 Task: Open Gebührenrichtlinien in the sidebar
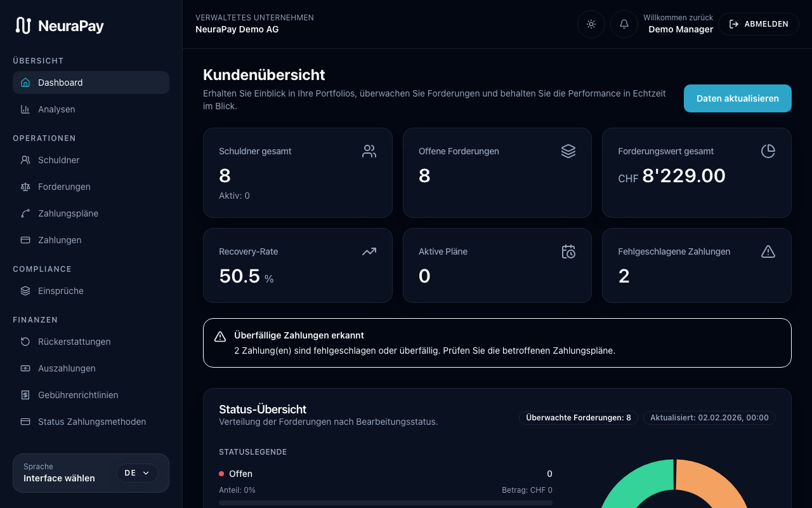91,395
